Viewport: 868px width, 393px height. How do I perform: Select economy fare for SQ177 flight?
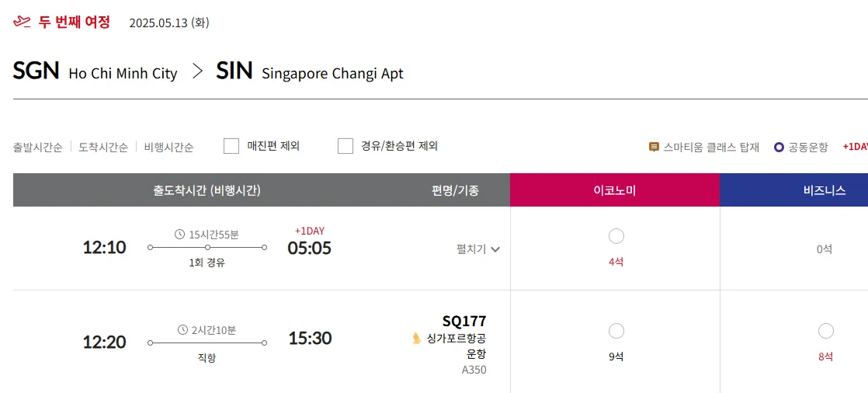(616, 332)
